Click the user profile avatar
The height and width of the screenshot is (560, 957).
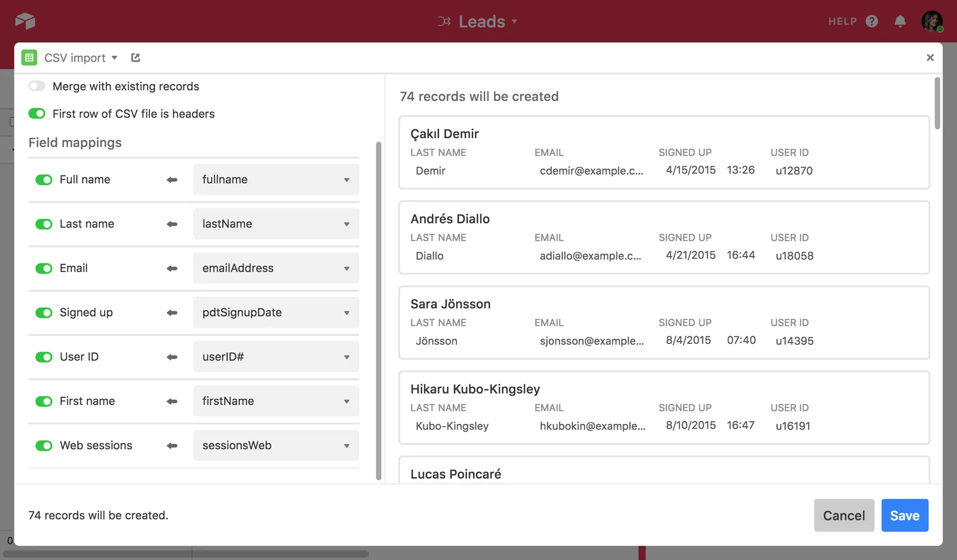tap(931, 21)
